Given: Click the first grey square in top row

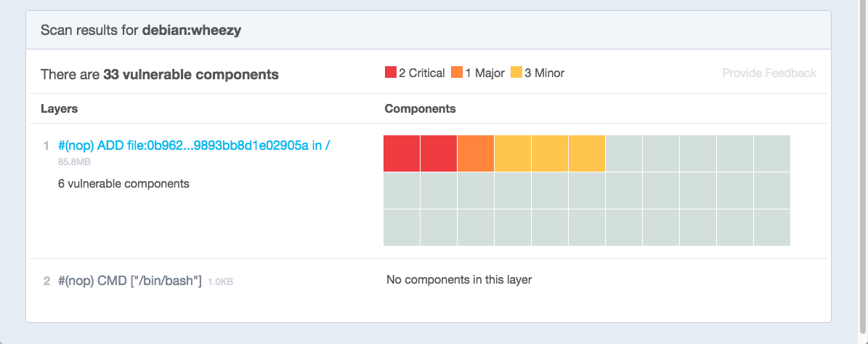Looking at the screenshot, I should 624,153.
